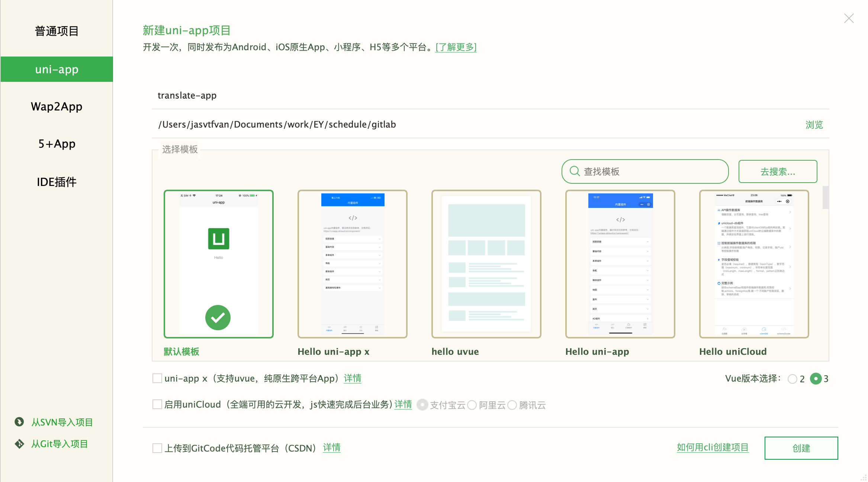Screen dimensions: 868x482
Task: Click the green checkmark on default template
Action: (x=218, y=317)
